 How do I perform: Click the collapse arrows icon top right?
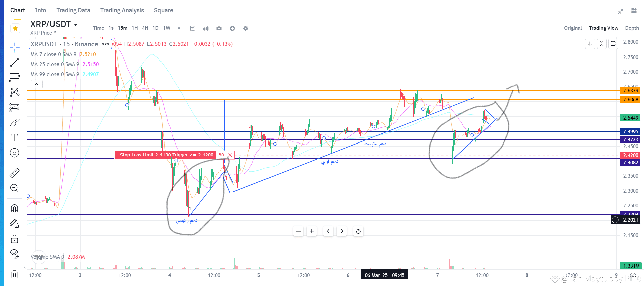(x=621, y=11)
